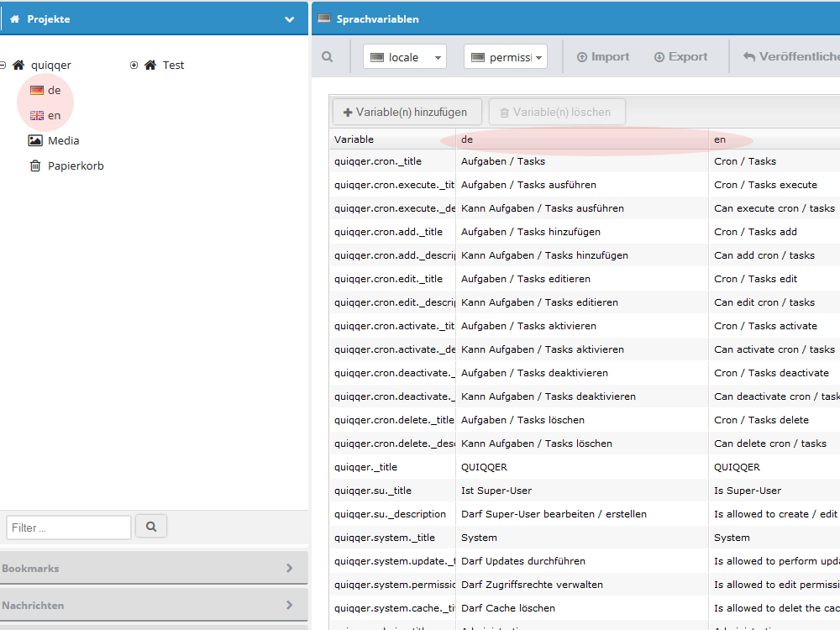
Task: Click the Export button
Action: 680,57
